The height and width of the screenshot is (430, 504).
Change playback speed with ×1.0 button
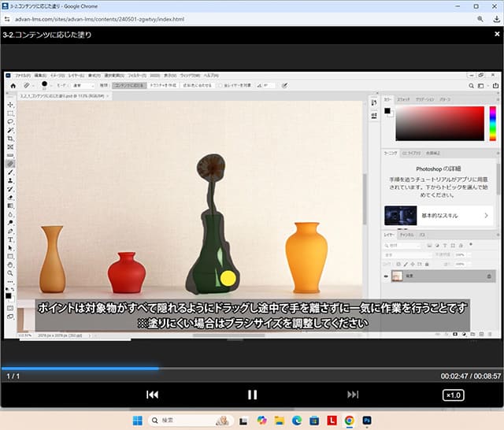pos(454,395)
